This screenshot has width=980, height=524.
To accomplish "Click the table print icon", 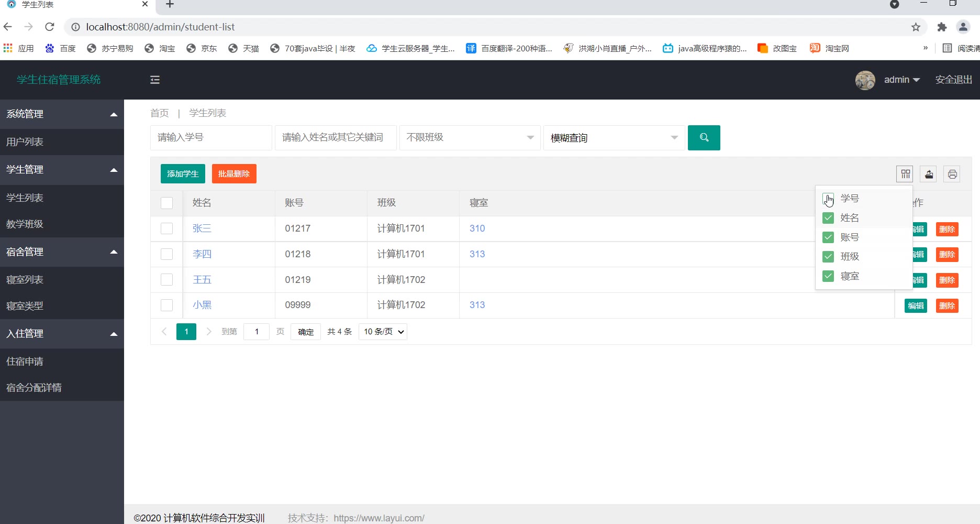I will (x=952, y=174).
